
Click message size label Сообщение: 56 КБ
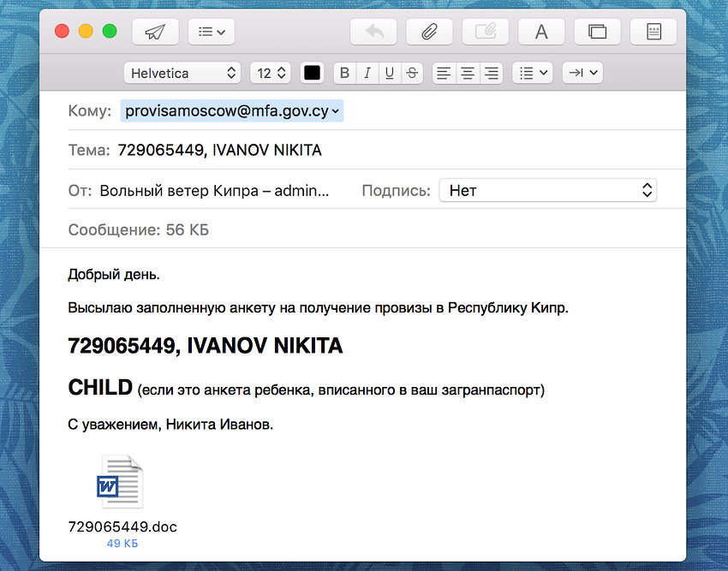(139, 229)
